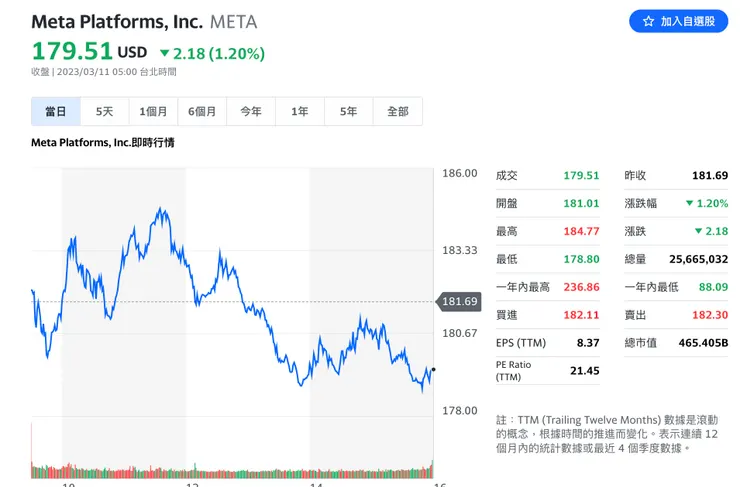
Task: Select the 今年 tab
Action: coord(251,112)
